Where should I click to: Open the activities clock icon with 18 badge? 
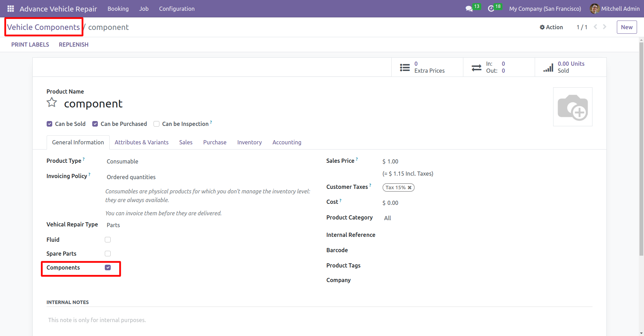(x=491, y=9)
